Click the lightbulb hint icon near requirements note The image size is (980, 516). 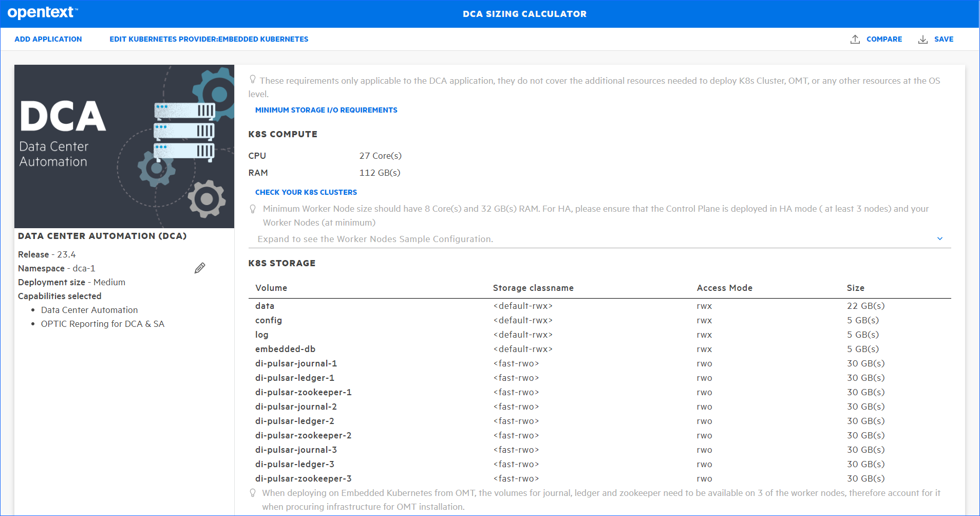(253, 79)
